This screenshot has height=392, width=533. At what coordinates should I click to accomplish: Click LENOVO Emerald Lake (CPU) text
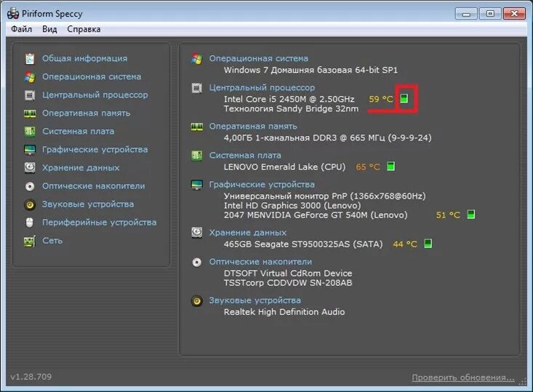pos(284,167)
